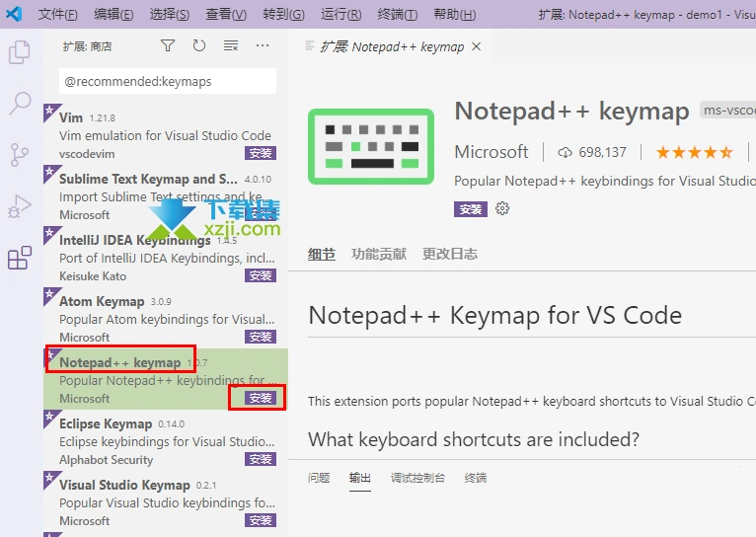Select IntelliJ IDEA Keybindings entry
This screenshot has height=537, width=756.
coord(166,257)
